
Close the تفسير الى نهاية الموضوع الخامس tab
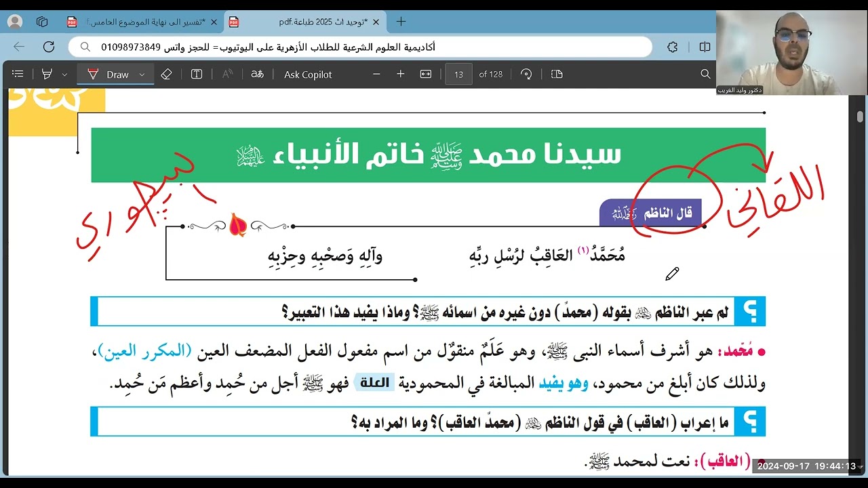(214, 22)
